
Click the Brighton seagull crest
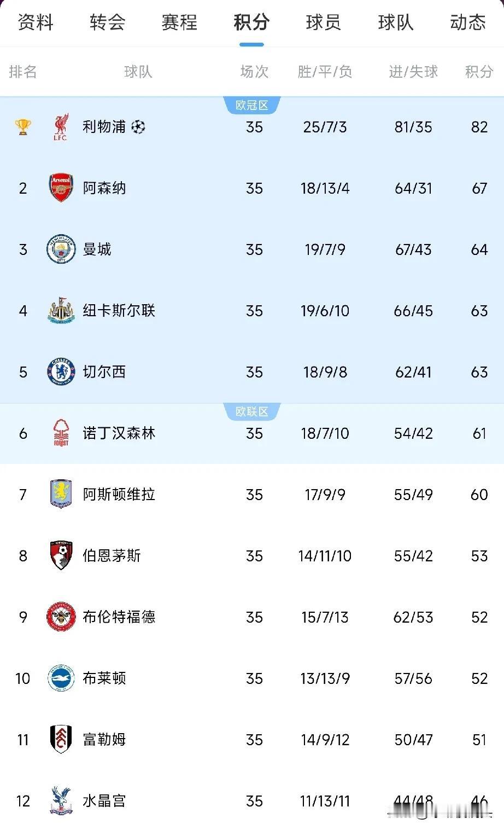61,678
